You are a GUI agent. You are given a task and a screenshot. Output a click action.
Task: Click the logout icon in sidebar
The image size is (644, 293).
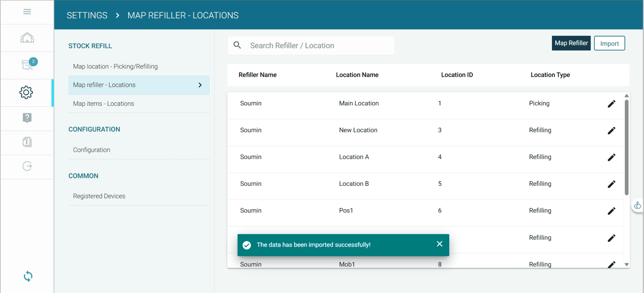tap(27, 166)
